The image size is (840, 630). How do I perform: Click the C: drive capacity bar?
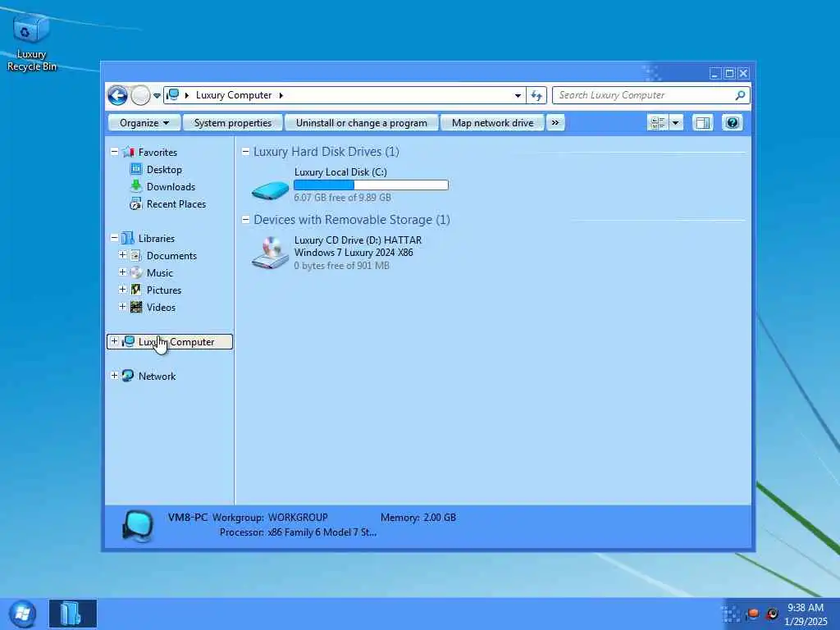371,185
